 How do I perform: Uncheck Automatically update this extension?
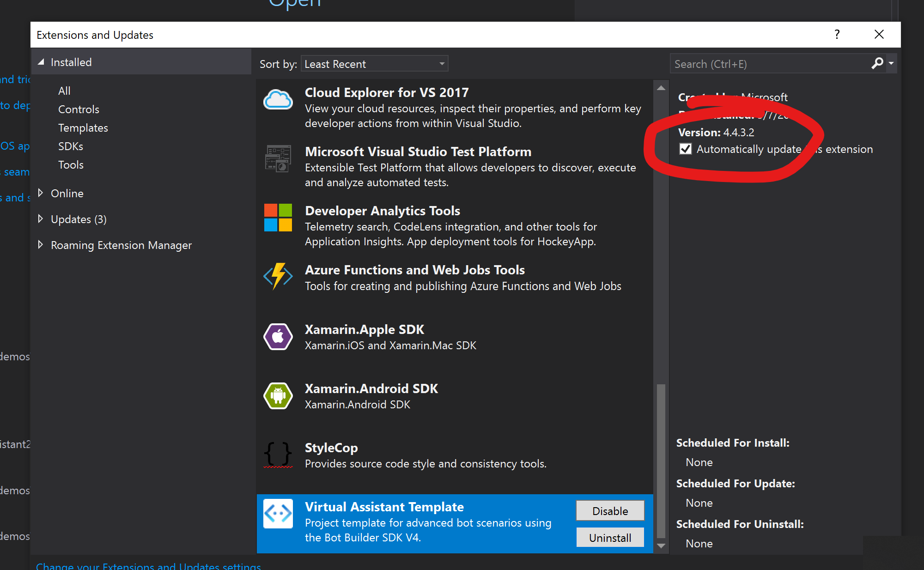pyautogui.click(x=686, y=149)
